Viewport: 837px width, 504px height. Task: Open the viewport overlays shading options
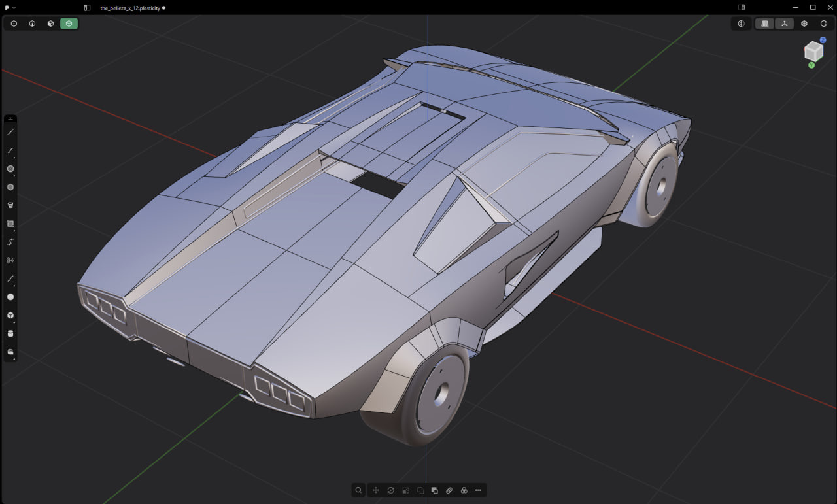pyautogui.click(x=824, y=24)
